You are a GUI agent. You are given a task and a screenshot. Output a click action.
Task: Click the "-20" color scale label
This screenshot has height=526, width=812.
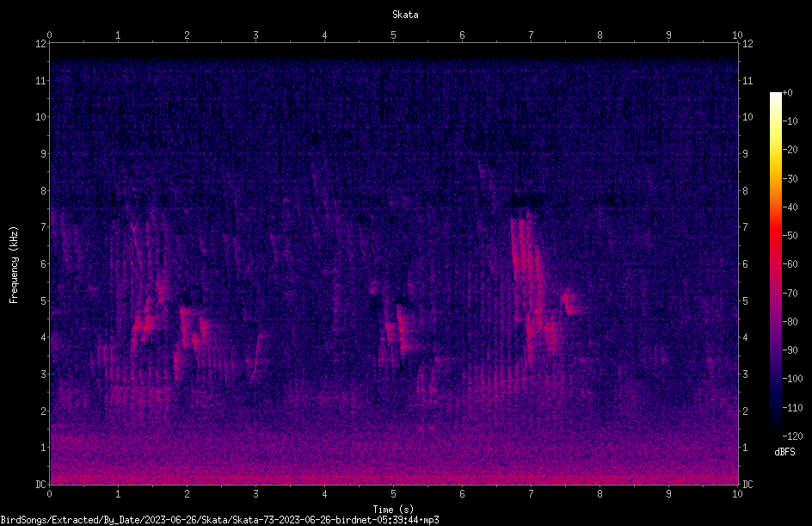tap(790, 150)
